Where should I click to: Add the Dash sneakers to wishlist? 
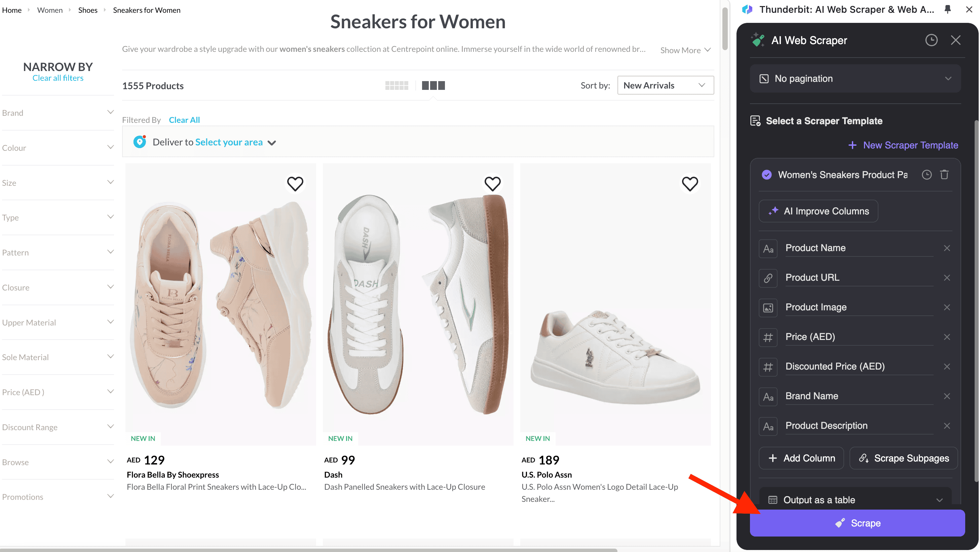pos(492,184)
